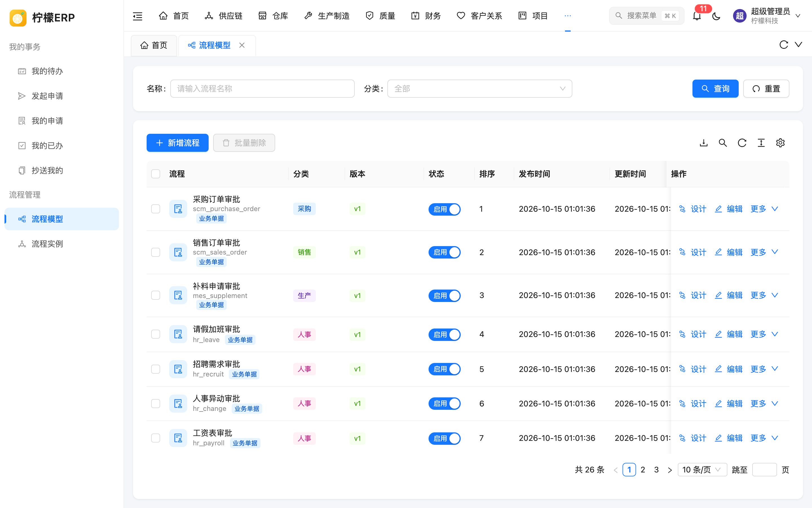Open the 分类 全部 dropdown

tap(480, 89)
